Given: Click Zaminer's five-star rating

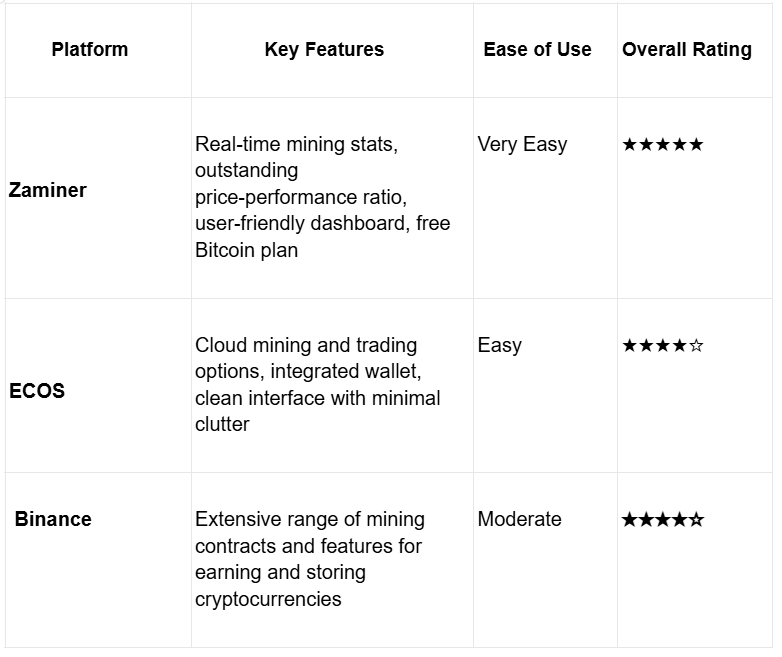Looking at the screenshot, I should 662,145.
